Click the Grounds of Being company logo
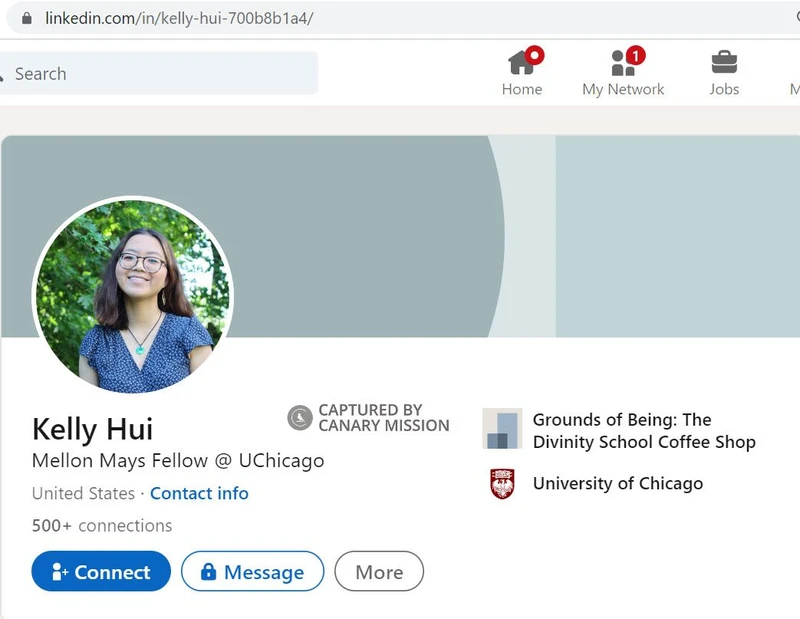800x619 pixels. click(502, 428)
